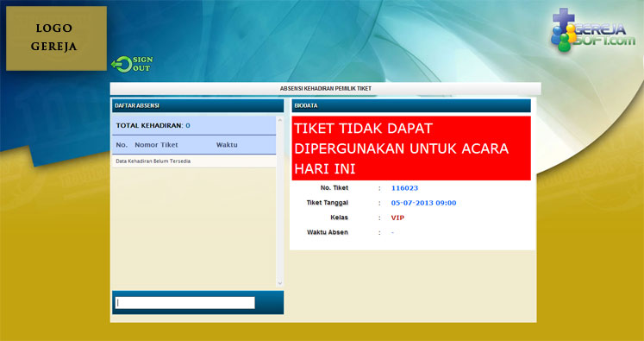Image resolution: width=644 pixels, height=341 pixels.
Task: Click the Nomor Tiket column header
Action: (x=157, y=145)
